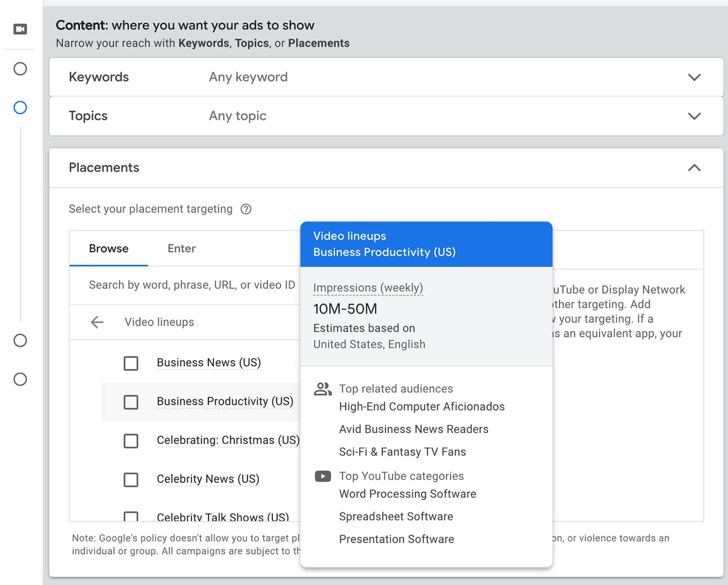Tick the Celebrating: Christmas (US) checkbox
Image resolution: width=728 pixels, height=585 pixels.
(x=131, y=440)
